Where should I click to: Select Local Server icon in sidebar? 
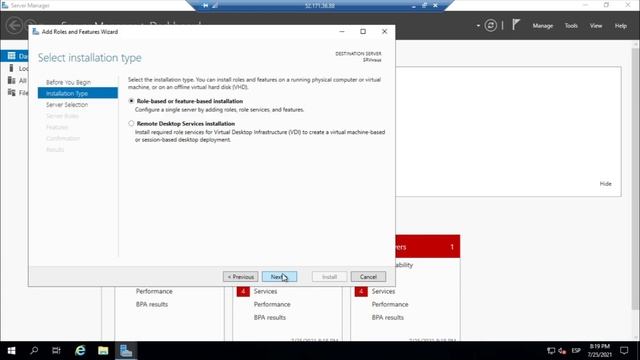11,68
